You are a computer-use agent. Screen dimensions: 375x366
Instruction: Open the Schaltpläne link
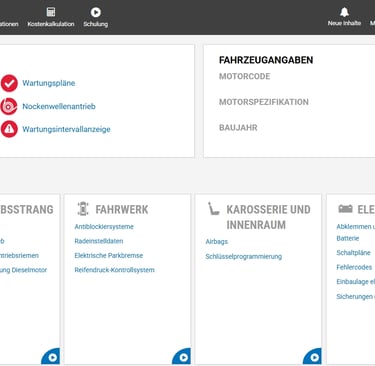pyautogui.click(x=353, y=253)
